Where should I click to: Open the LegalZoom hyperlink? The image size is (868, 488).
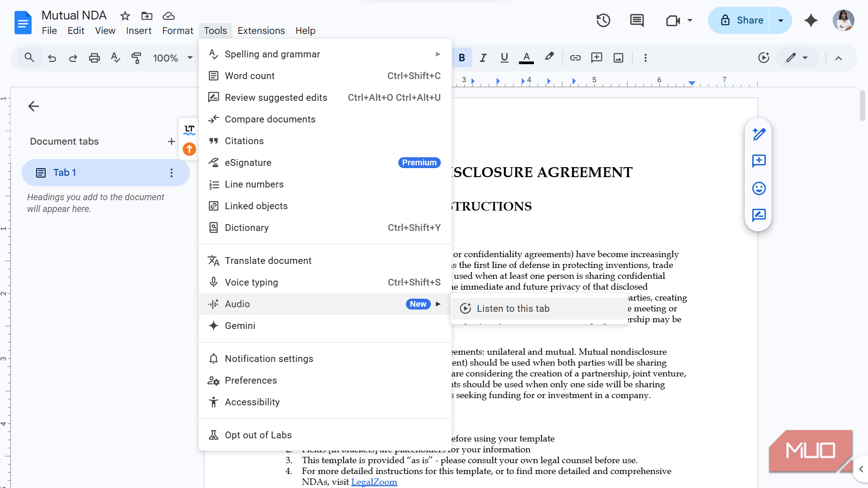point(374,482)
